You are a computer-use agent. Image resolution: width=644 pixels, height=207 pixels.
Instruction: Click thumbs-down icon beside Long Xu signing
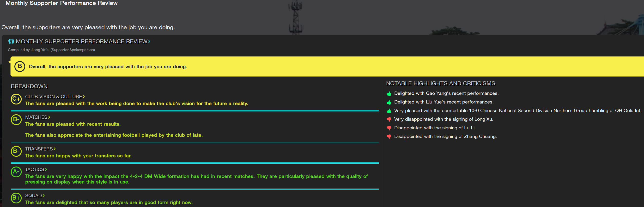pyautogui.click(x=389, y=120)
